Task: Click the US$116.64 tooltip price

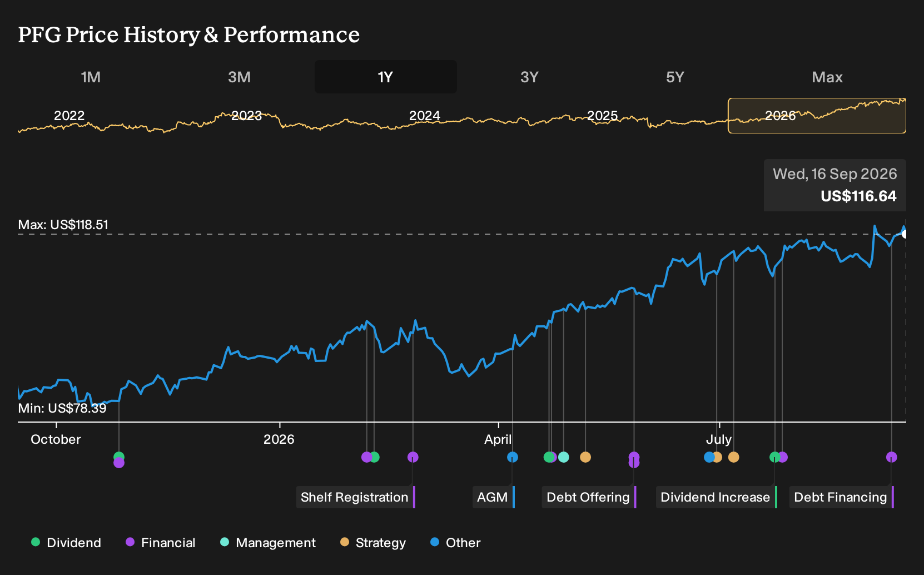Action: pyautogui.click(x=858, y=196)
